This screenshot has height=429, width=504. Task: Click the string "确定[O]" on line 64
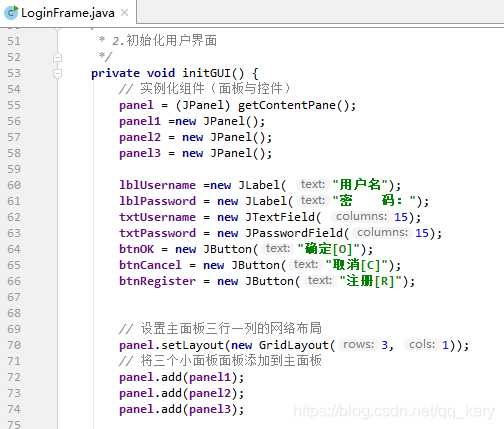pyautogui.click(x=329, y=249)
